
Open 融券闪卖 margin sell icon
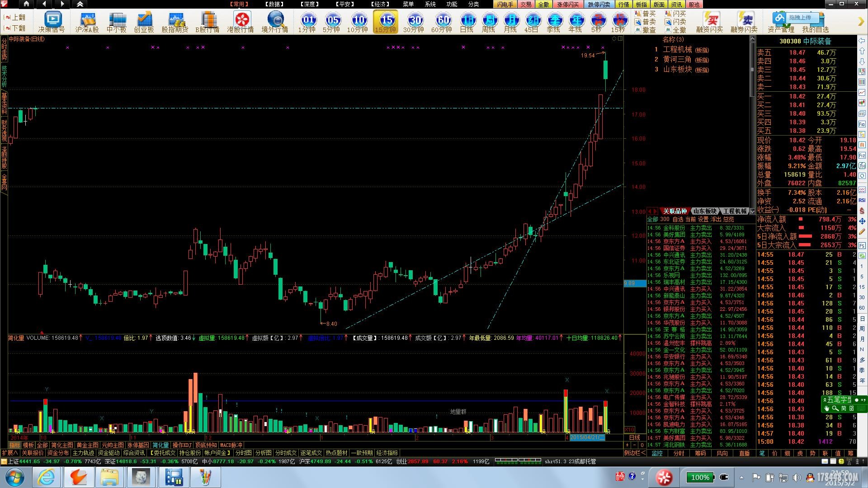coord(744,22)
